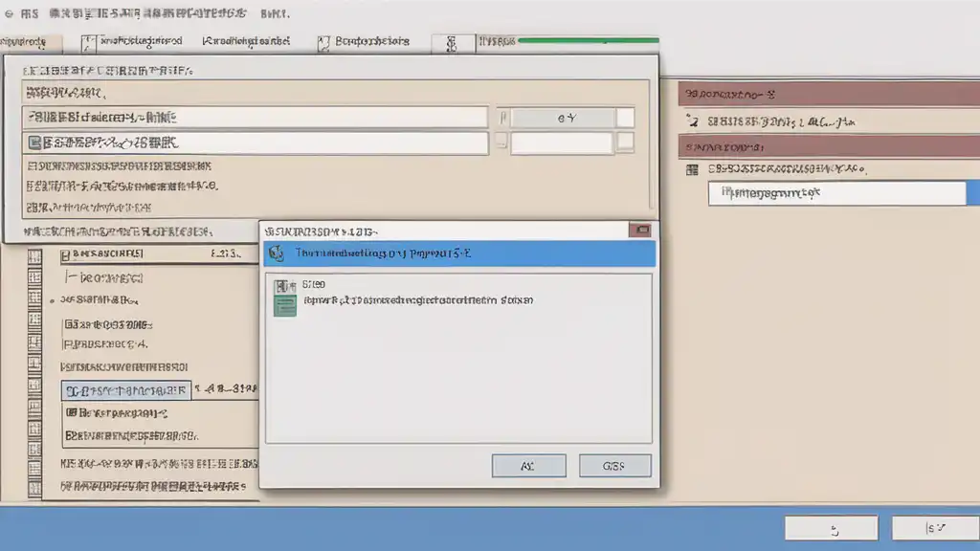
Task: Toggle the checkbox icon in top toolbar
Action: (x=89, y=43)
